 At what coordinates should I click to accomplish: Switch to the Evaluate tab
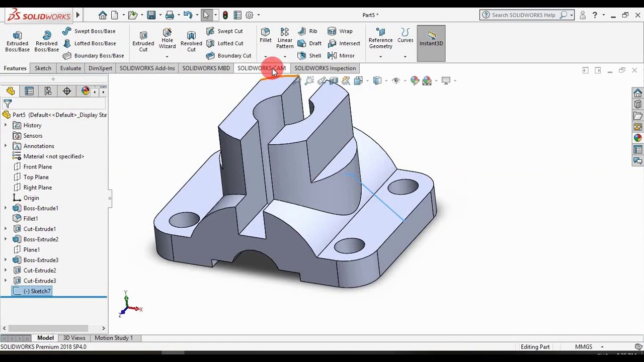coord(70,68)
